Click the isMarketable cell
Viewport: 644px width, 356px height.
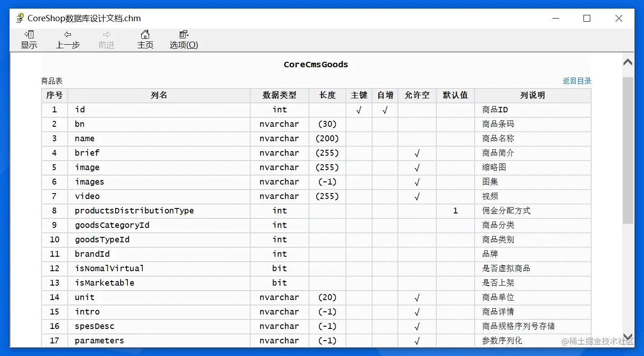pos(159,283)
